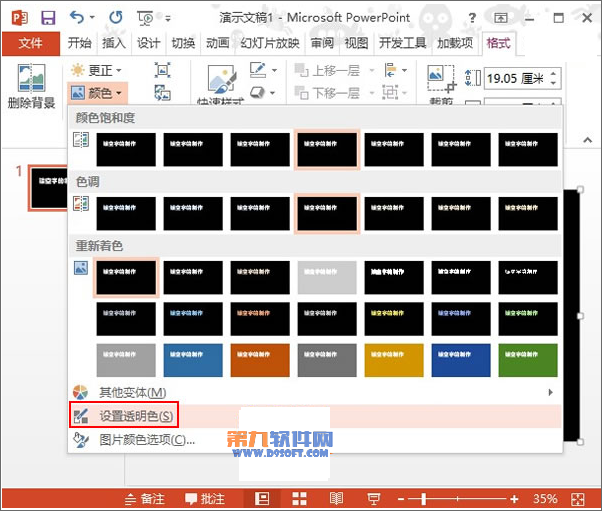602x511 pixels.
Task: Choose the washout light gray recolor thumbnail
Action: (x=327, y=278)
